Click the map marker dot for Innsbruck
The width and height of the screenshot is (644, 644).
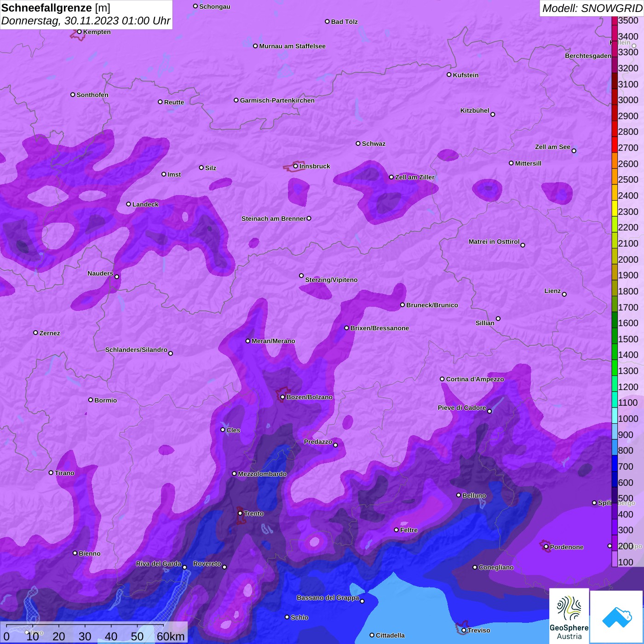tap(296, 166)
